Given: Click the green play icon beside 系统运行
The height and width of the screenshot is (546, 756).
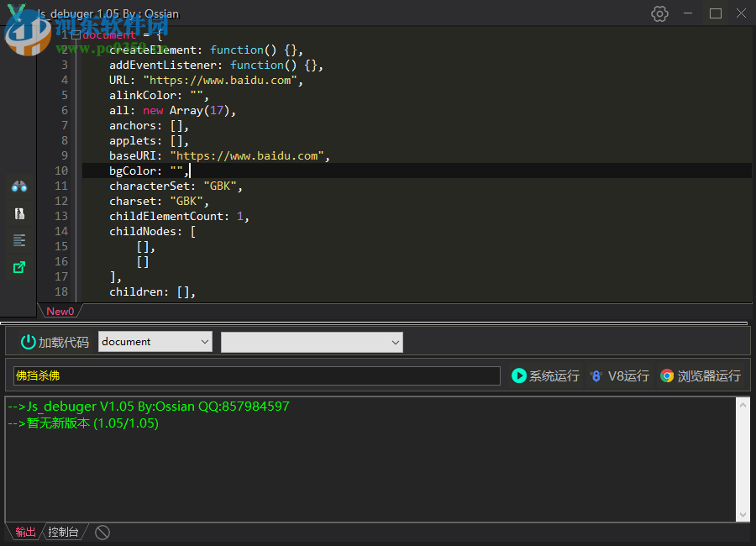Looking at the screenshot, I should 520,375.
